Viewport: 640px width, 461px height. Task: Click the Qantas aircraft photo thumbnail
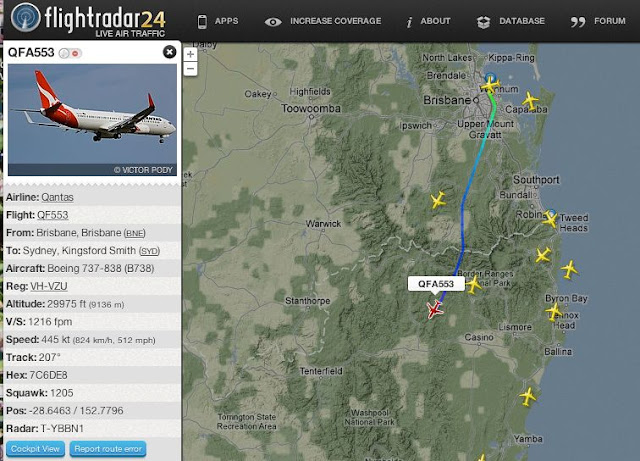tap(92, 120)
